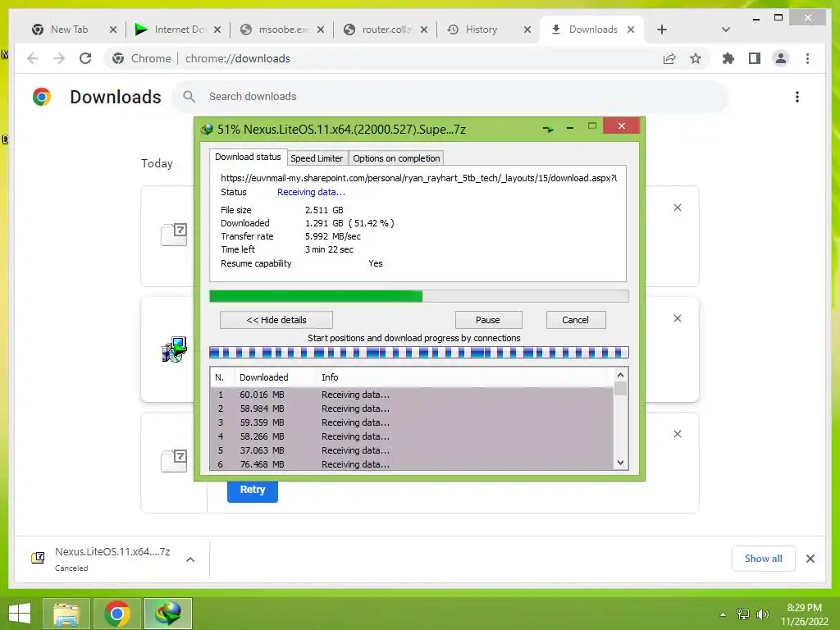Viewport: 840px width, 630px height.
Task: Switch to Download status tab
Action: coord(248,157)
